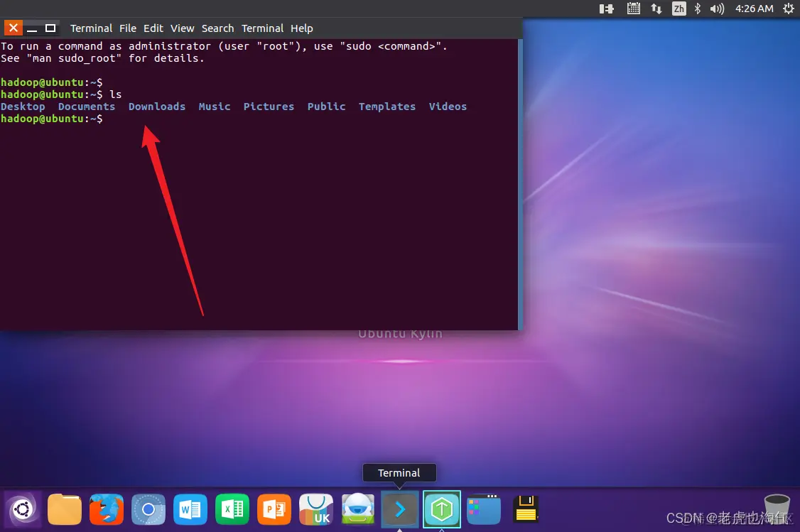Click the 4:26 AM clock

754,9
